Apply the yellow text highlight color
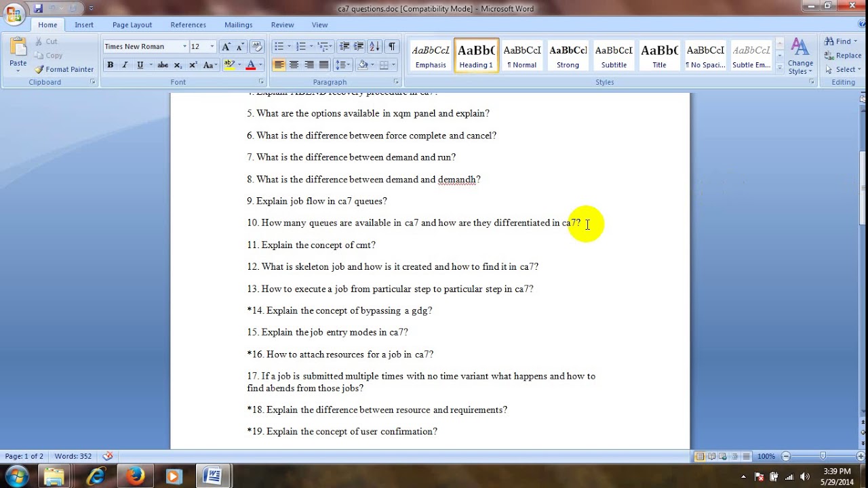The image size is (868, 488). pyautogui.click(x=229, y=65)
